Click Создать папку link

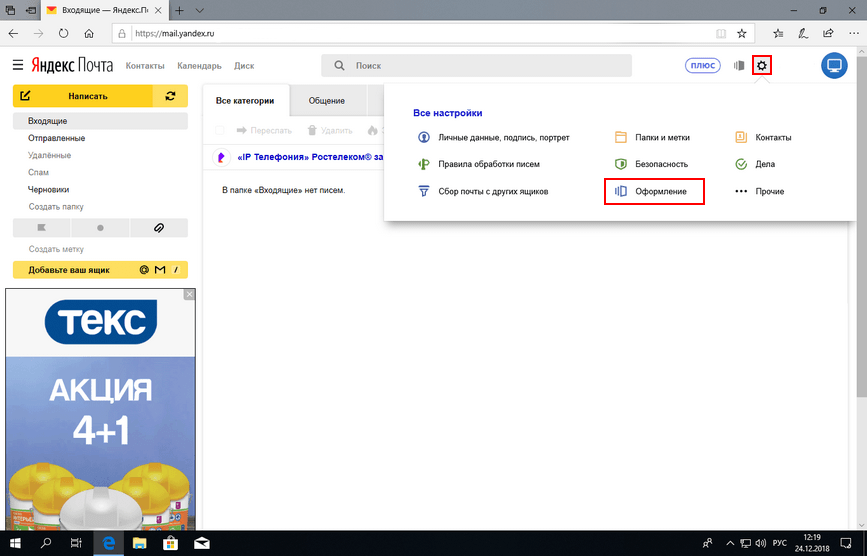click(56, 207)
